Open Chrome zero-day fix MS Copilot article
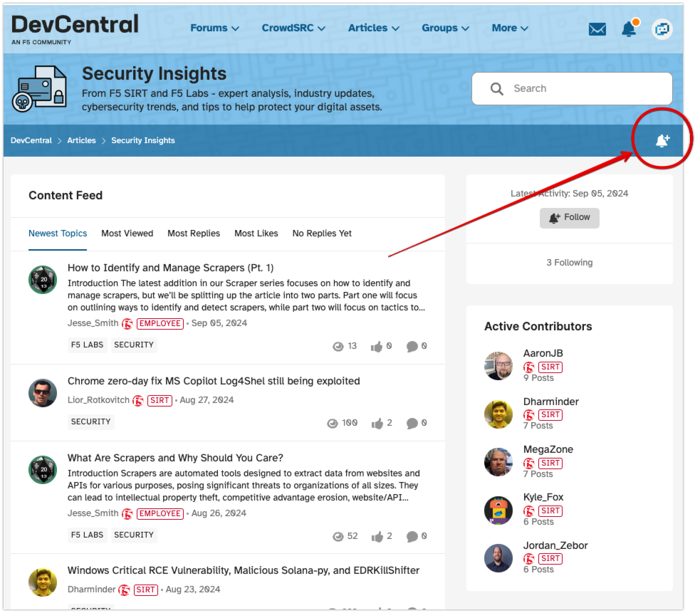The width and height of the screenshot is (700, 613). 214,382
